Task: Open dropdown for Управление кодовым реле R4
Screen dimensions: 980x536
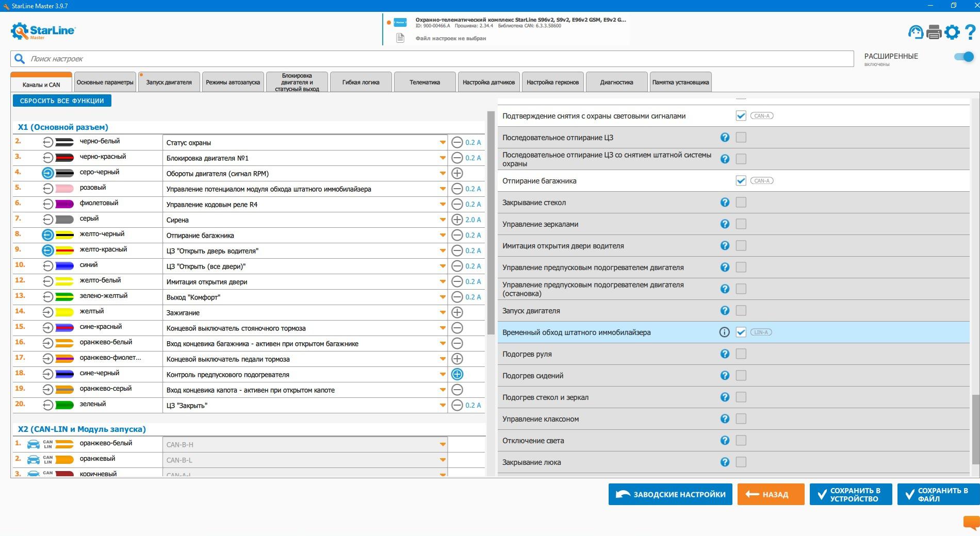Action: pos(443,205)
